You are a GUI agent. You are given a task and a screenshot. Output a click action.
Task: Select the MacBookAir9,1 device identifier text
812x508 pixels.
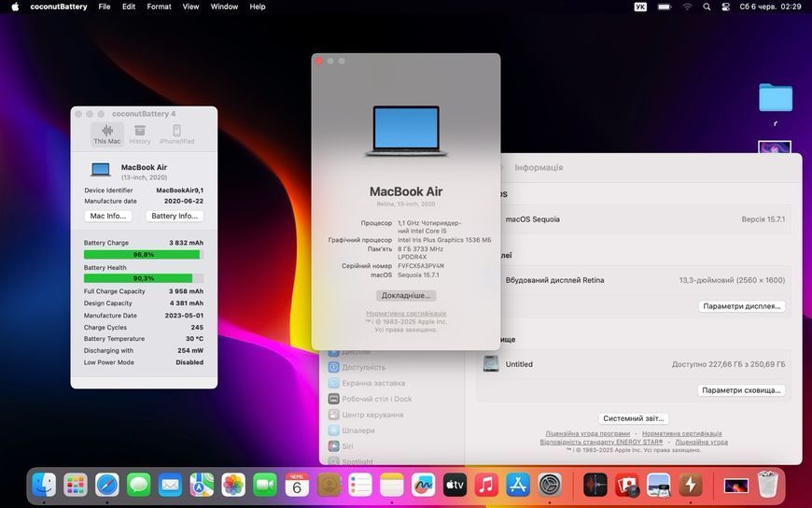coord(180,190)
